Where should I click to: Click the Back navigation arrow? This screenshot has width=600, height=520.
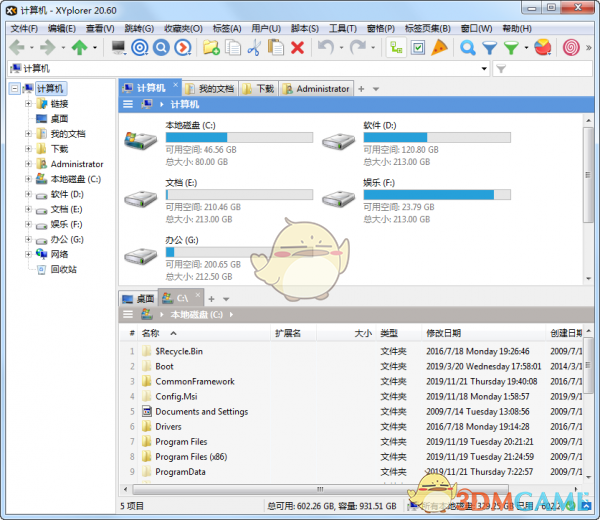(x=17, y=47)
